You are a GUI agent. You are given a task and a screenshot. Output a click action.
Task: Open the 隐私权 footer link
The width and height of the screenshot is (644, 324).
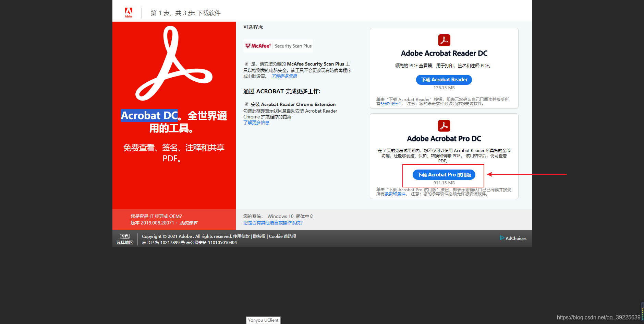pos(259,236)
